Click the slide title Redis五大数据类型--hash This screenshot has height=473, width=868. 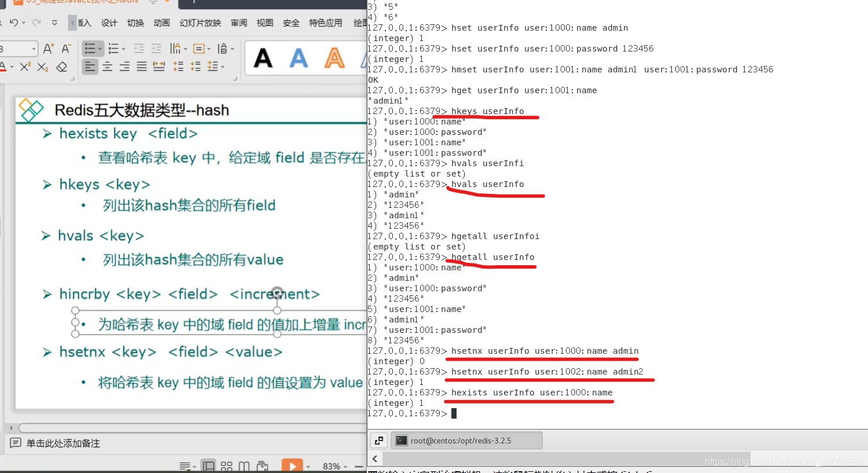tap(142, 110)
